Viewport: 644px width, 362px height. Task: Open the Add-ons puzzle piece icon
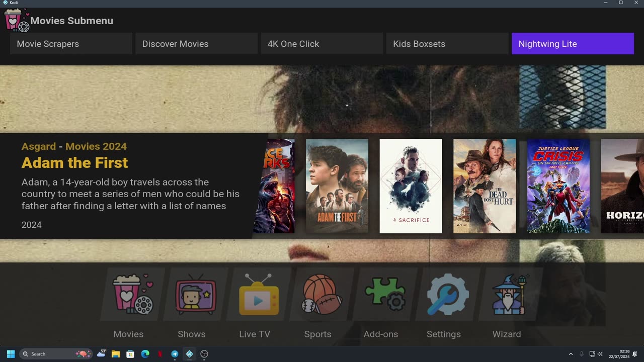point(385,294)
